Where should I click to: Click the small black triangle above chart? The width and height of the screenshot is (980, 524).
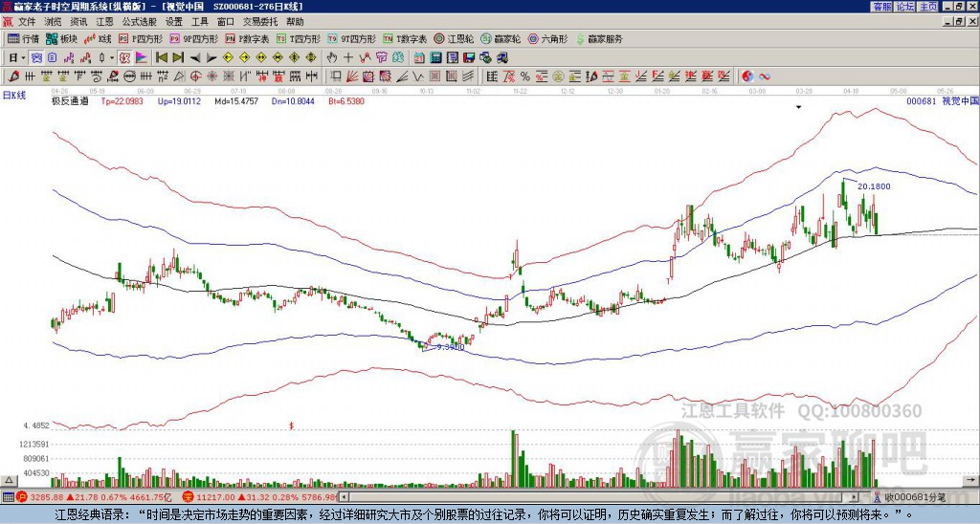(x=798, y=107)
